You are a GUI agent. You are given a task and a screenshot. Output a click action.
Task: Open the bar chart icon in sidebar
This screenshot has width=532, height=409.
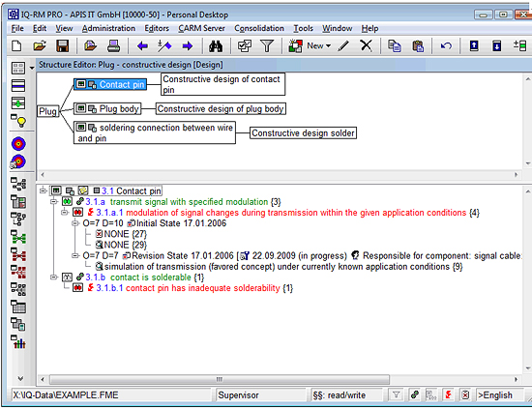pos(18,342)
